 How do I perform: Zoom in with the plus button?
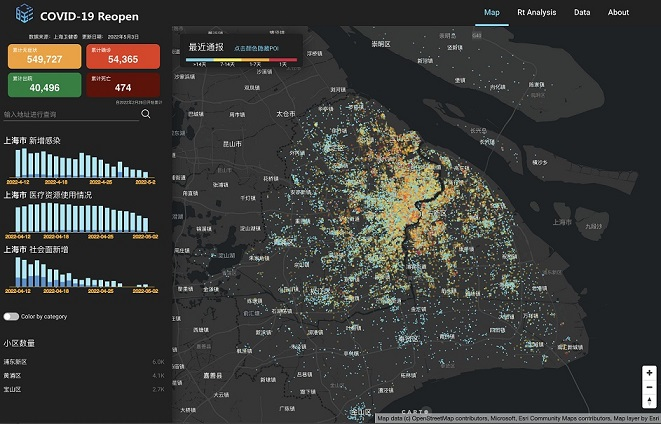(649, 373)
